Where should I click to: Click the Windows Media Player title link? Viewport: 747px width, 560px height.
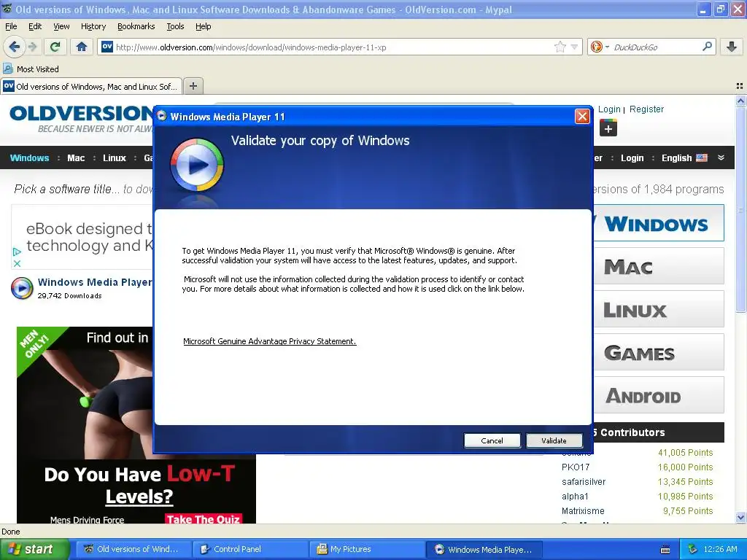point(95,282)
